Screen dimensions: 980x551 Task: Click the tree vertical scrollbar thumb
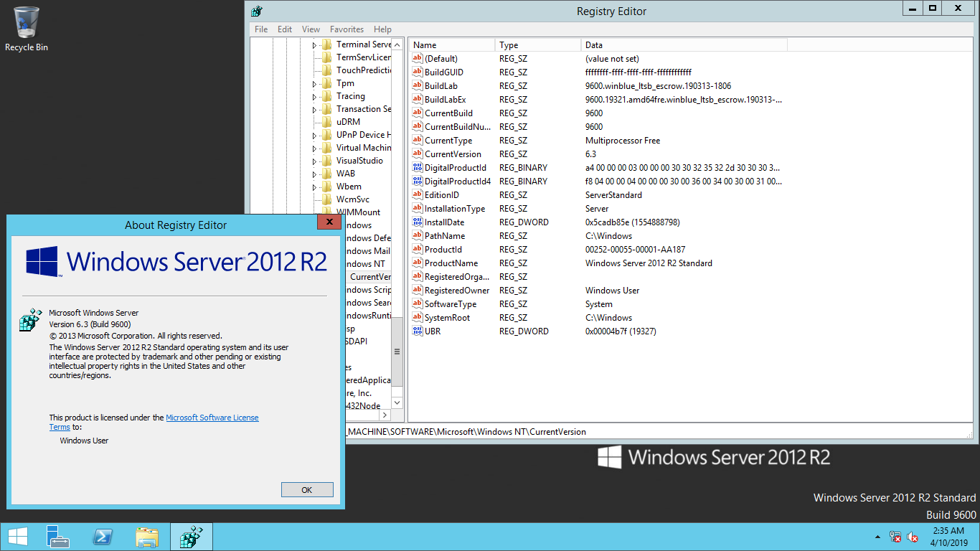[x=397, y=352]
